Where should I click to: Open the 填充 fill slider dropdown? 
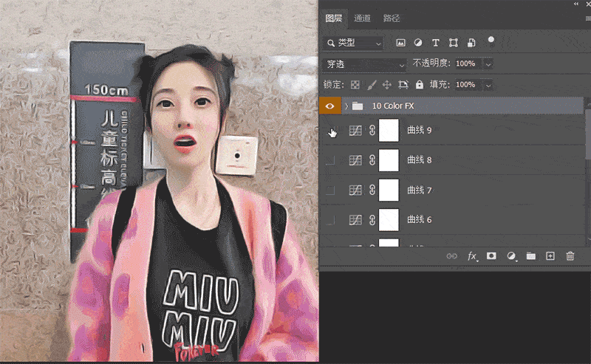click(x=488, y=85)
